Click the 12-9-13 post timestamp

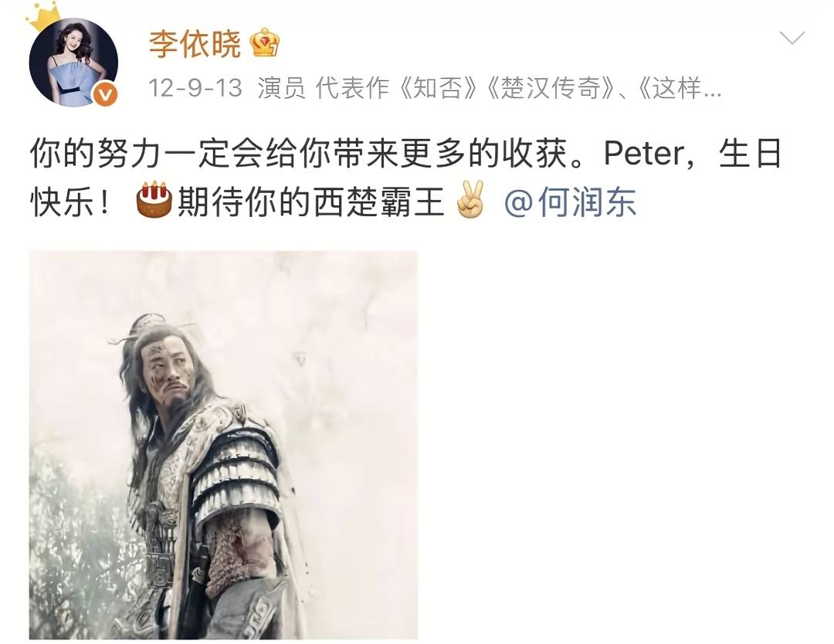tap(195, 88)
